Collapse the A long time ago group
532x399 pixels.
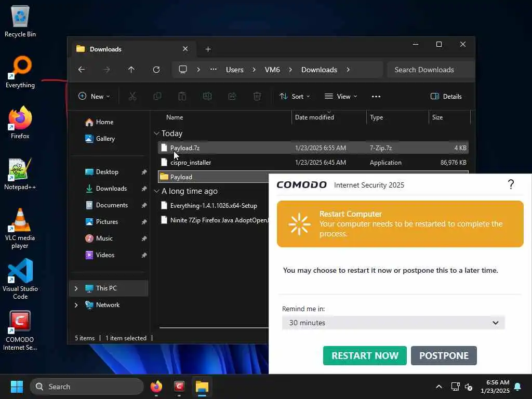click(x=156, y=191)
